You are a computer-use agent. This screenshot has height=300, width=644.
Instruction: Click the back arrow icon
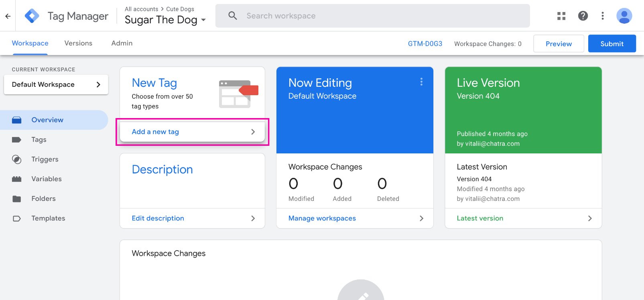tap(8, 16)
